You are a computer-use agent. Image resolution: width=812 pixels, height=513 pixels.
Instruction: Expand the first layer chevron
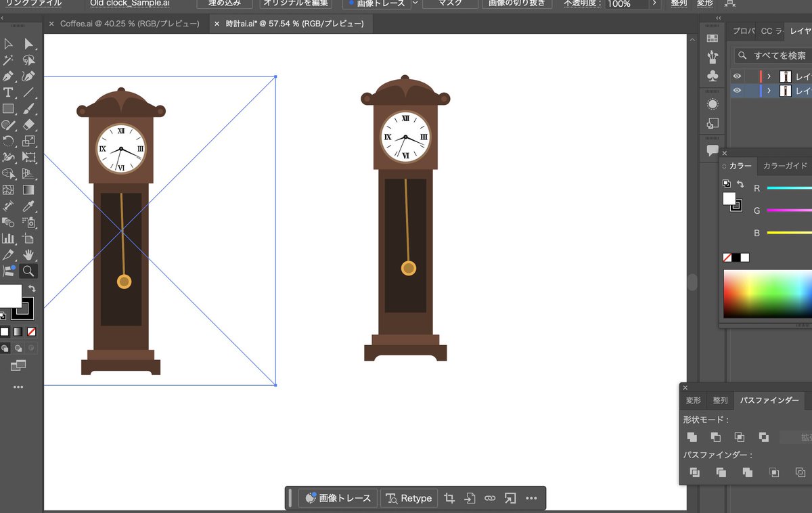pos(769,76)
